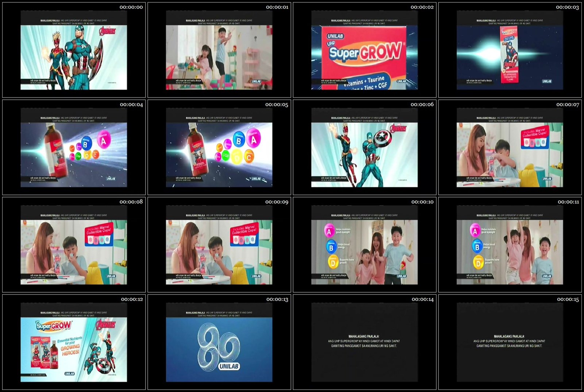The height and width of the screenshot is (392, 584).
Task: Click the 00:00:06 timestamp label
Action: pos(422,104)
